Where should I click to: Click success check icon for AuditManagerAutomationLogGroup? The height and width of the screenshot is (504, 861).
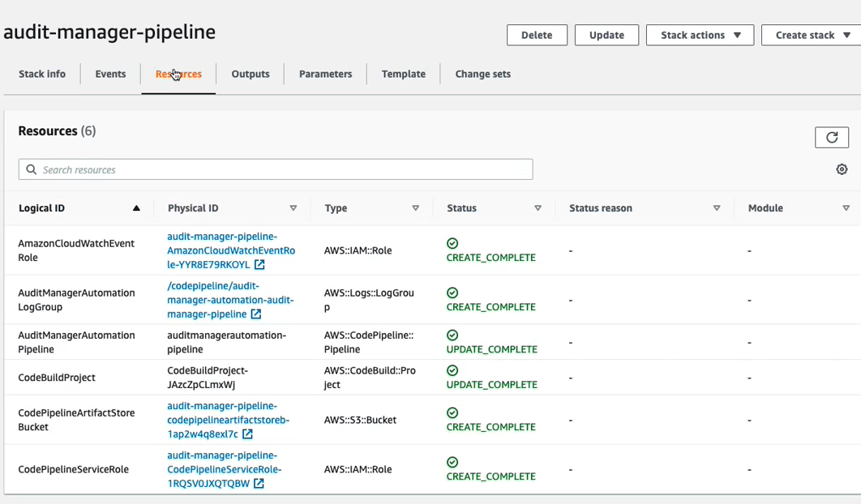[x=452, y=293]
